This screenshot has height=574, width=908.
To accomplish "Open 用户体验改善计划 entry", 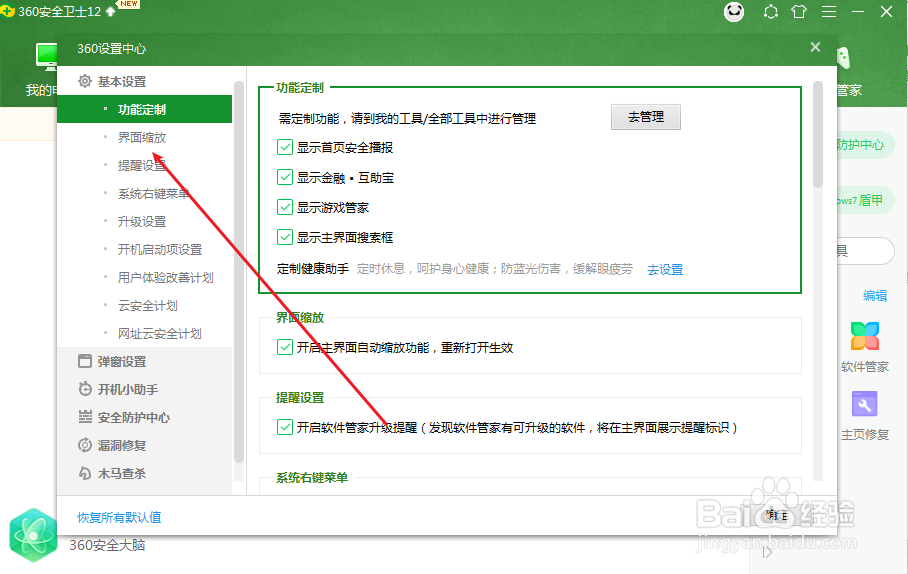I will (166, 277).
